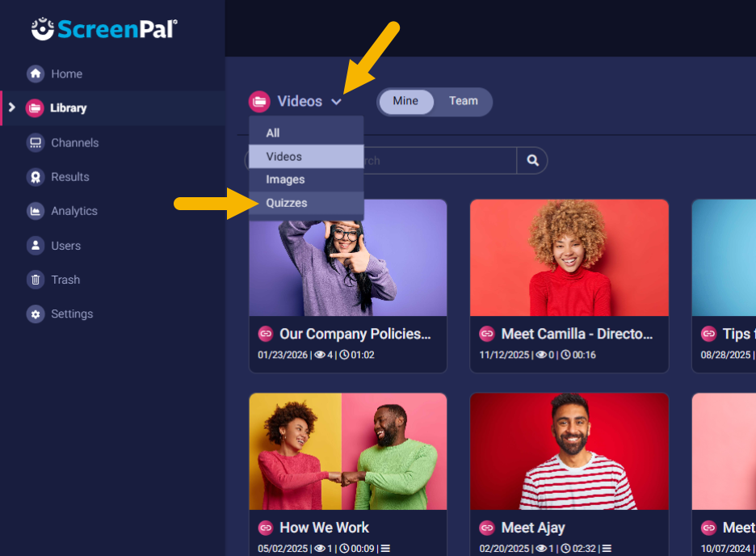
Task: Click the Users person icon
Action: 35,246
